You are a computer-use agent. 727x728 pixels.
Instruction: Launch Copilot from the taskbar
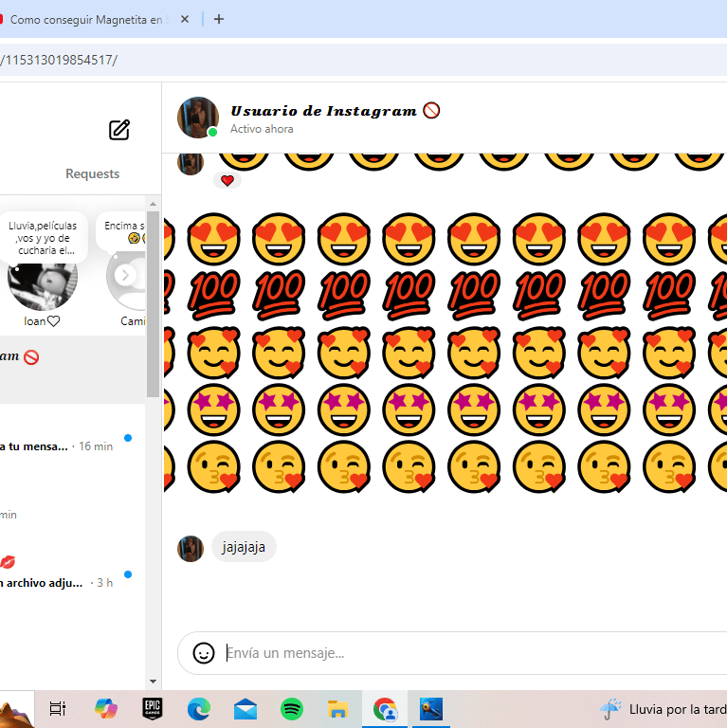click(105, 709)
